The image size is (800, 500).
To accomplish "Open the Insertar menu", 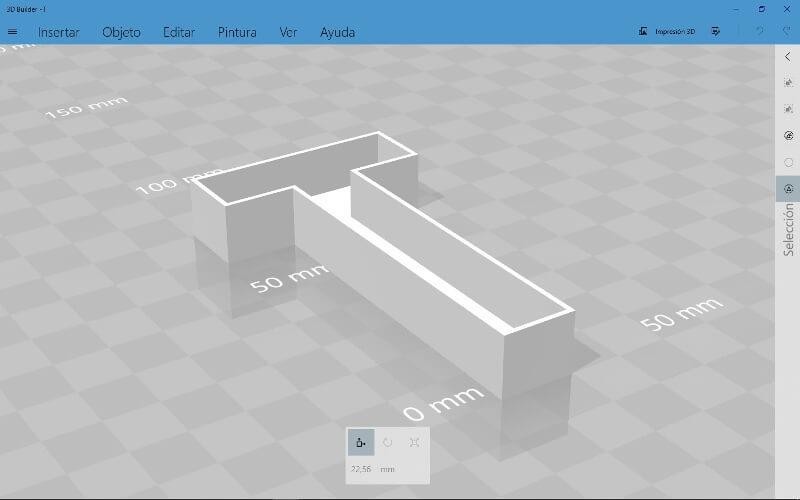I will 59,32.
